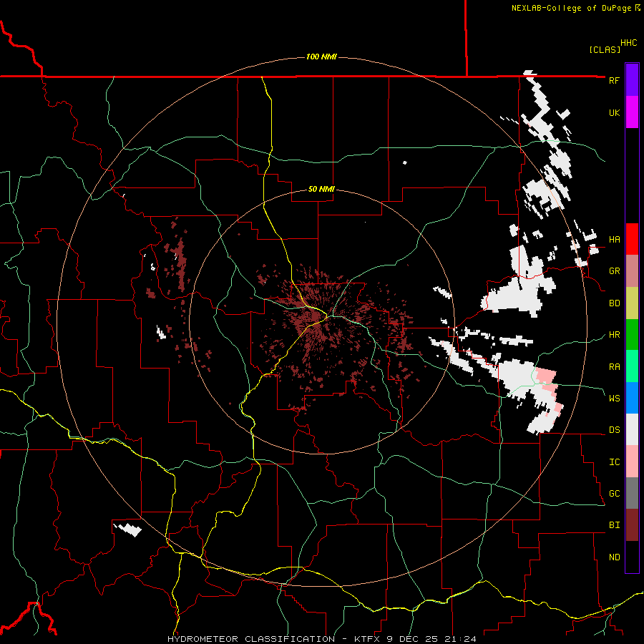The image size is (644, 644).
Task: Click the HA legend label
Action: tap(614, 239)
